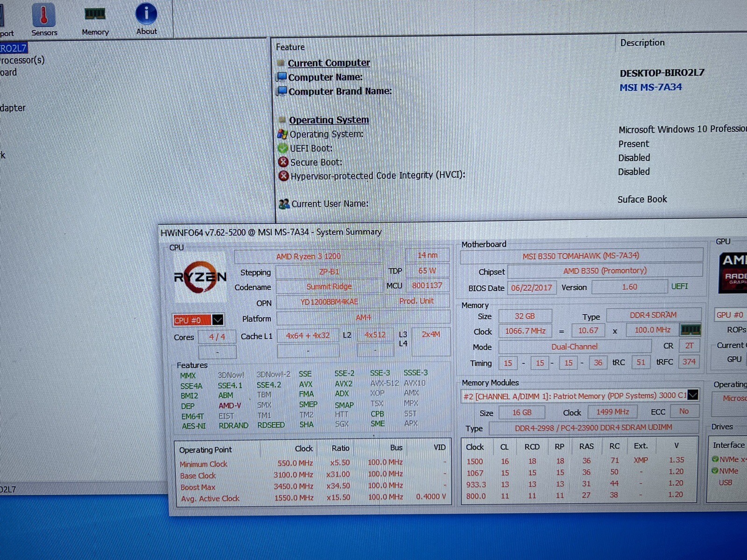747x560 pixels.
Task: Click the AVX2 feature flag
Action: (x=344, y=384)
